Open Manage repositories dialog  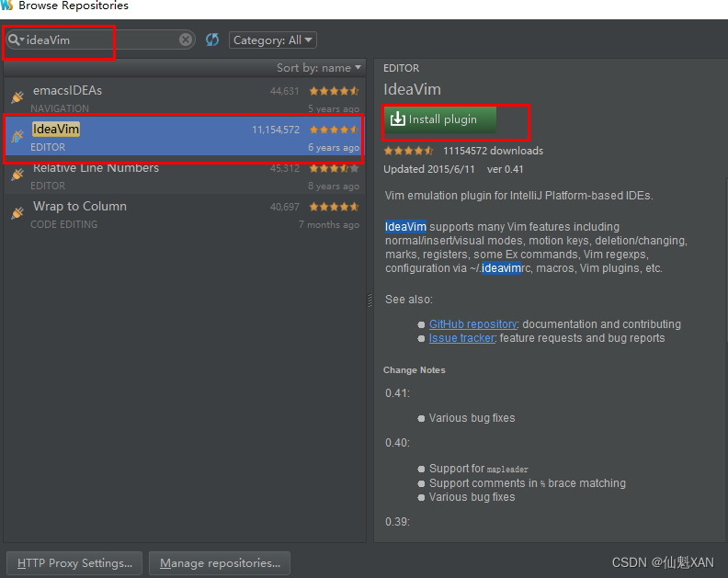(x=220, y=563)
